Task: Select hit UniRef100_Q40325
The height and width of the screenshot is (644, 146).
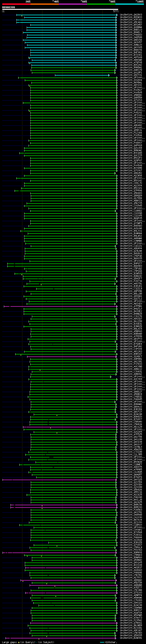Action: [x=131, y=480]
